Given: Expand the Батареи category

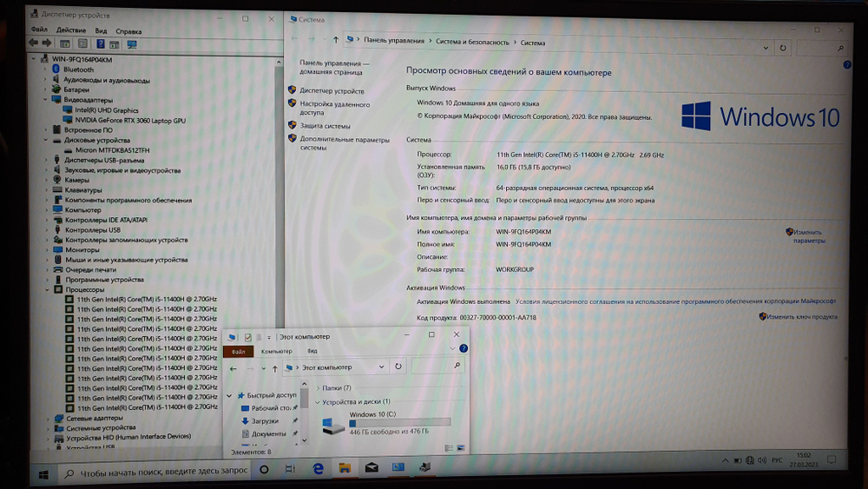Looking at the screenshot, I should [x=45, y=89].
